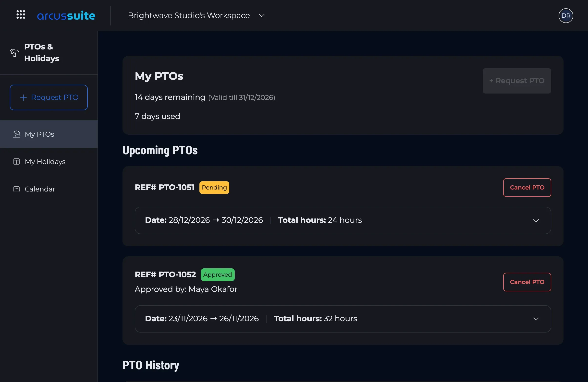Click the arcussuite logo
Viewport: 588px width, 382px height.
[66, 16]
